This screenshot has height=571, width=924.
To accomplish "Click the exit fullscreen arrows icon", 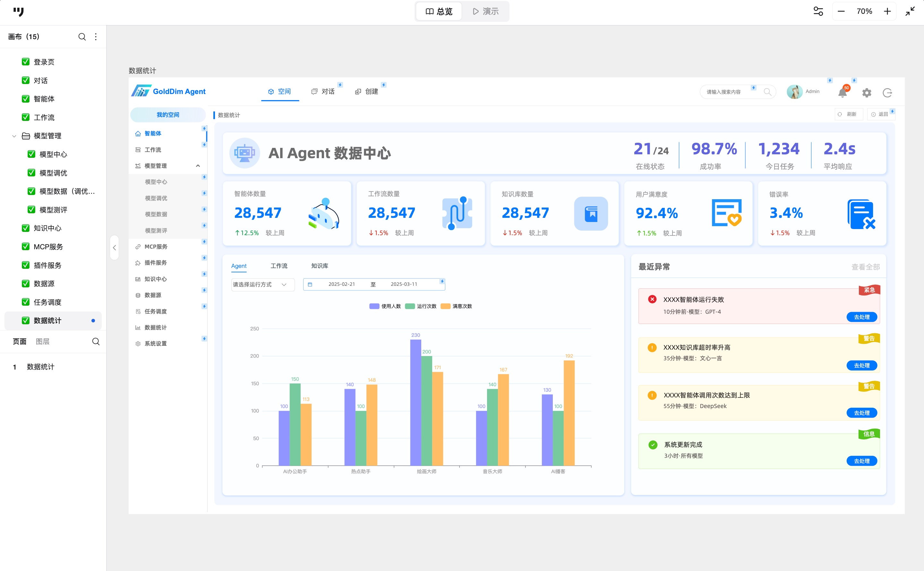I will point(910,11).
